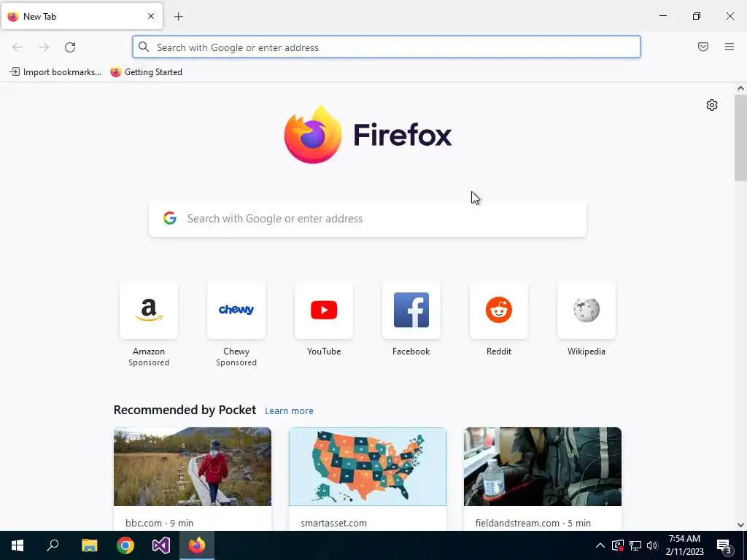This screenshot has width=747, height=560.
Task: Open the Firefox application menu
Action: [x=729, y=47]
